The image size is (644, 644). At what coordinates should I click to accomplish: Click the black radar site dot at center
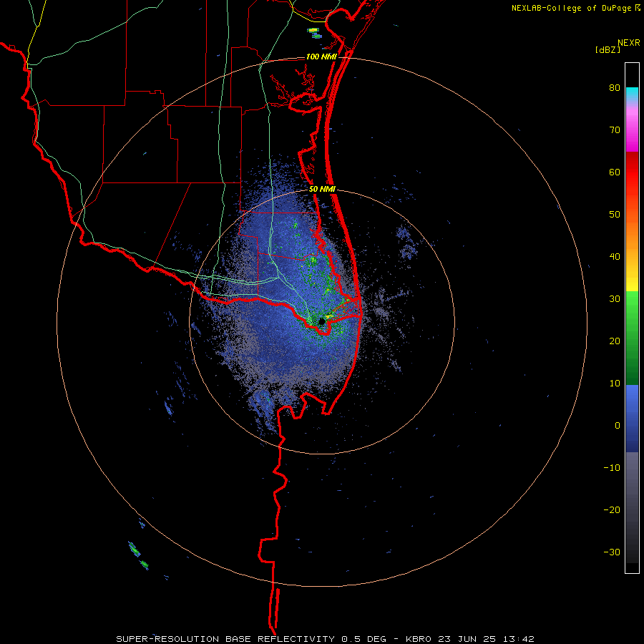click(321, 321)
